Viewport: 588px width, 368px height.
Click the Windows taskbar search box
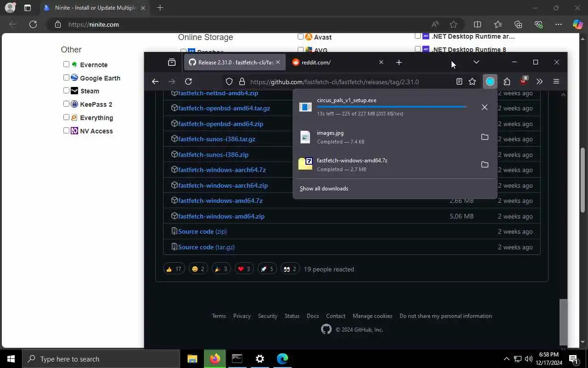click(x=101, y=359)
